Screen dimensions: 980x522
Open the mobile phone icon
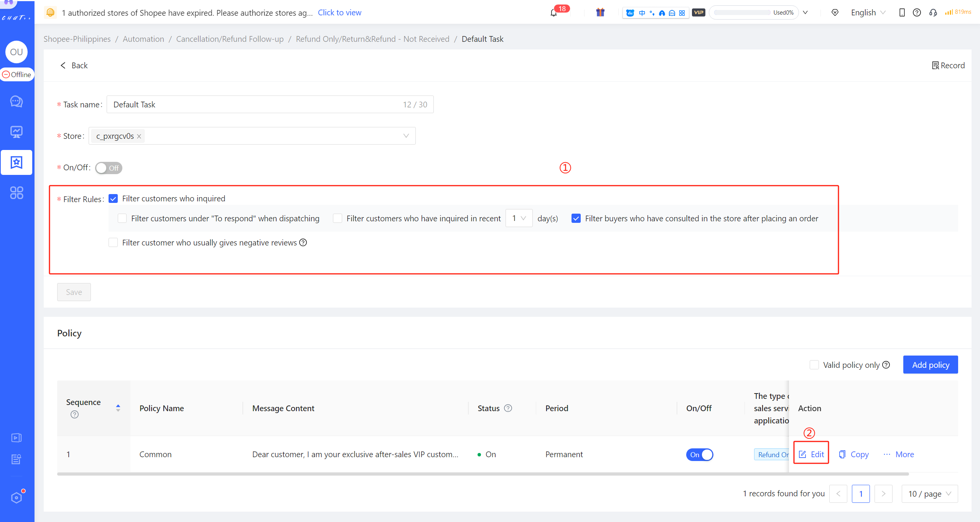click(902, 13)
